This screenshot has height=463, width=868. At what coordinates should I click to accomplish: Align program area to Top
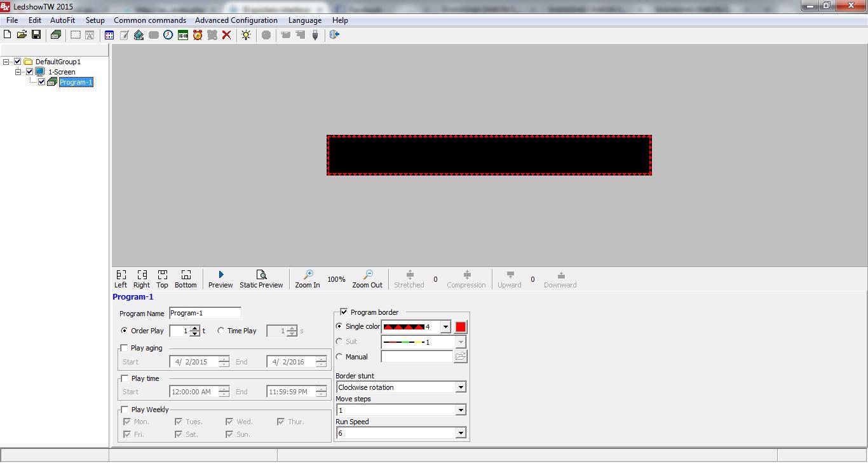coord(163,279)
